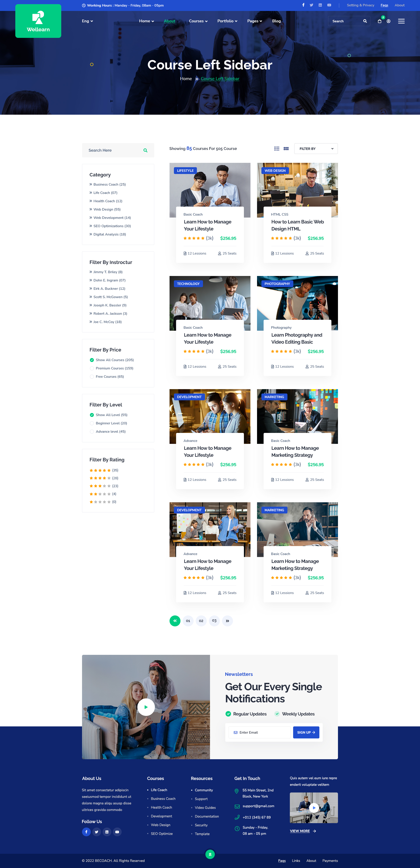Open the FILTER BY dropdown
Image resolution: width=420 pixels, height=868 pixels.
pyautogui.click(x=316, y=149)
